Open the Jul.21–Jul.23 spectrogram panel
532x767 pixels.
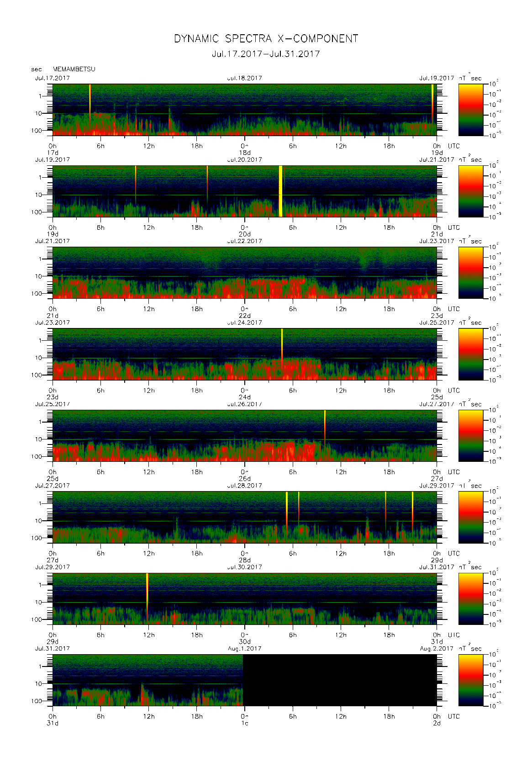(245, 273)
